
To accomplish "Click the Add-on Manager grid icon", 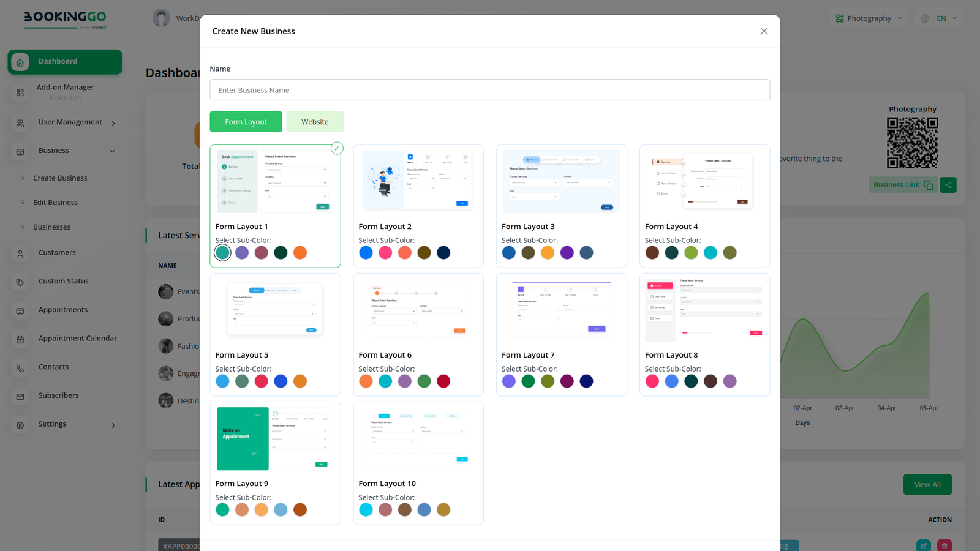I will 20,92.
